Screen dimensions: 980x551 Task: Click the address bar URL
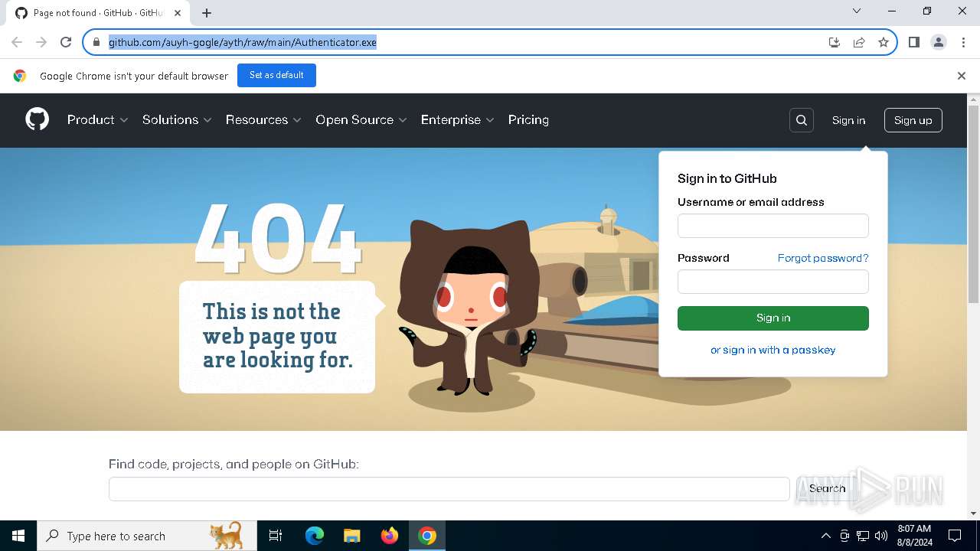(x=243, y=42)
